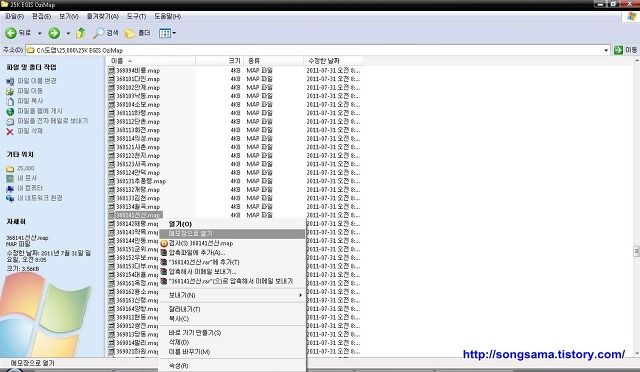This screenshot has width=640, height=372.
Task: Select the 368114의성.map file
Action: click(x=138, y=138)
